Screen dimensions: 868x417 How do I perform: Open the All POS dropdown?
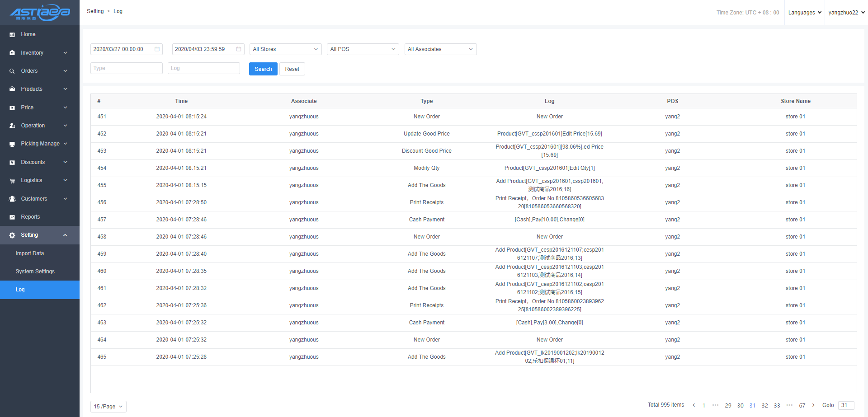click(x=363, y=49)
